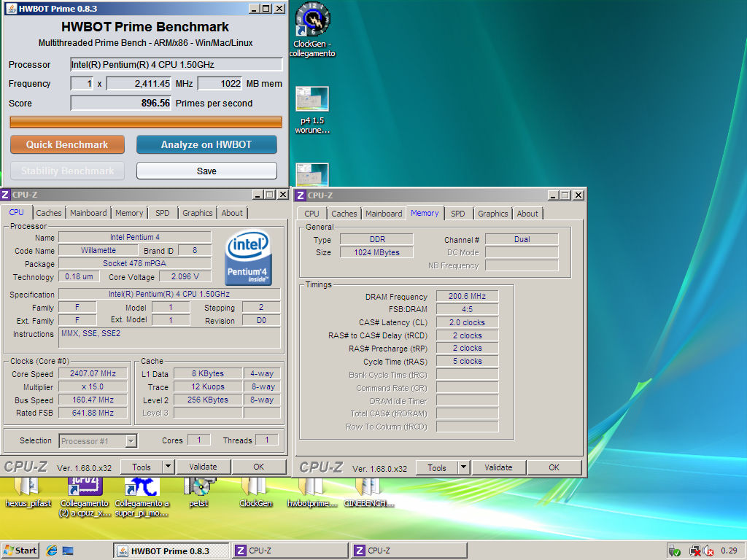The width and height of the screenshot is (747, 560).
Task: Click the orange benchmark progress bar
Action: [146, 122]
